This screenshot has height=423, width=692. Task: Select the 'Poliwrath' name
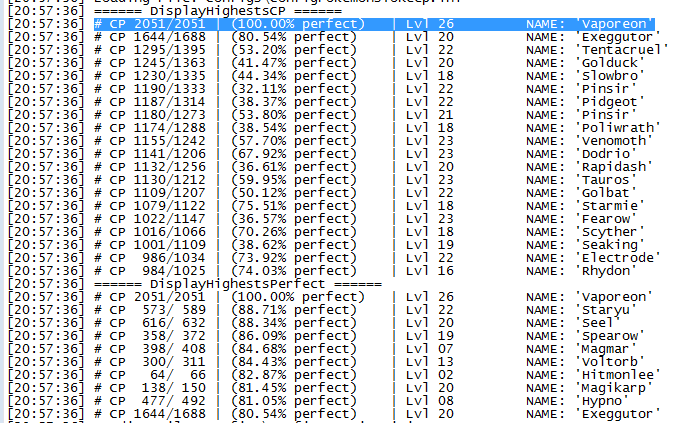pos(618,128)
